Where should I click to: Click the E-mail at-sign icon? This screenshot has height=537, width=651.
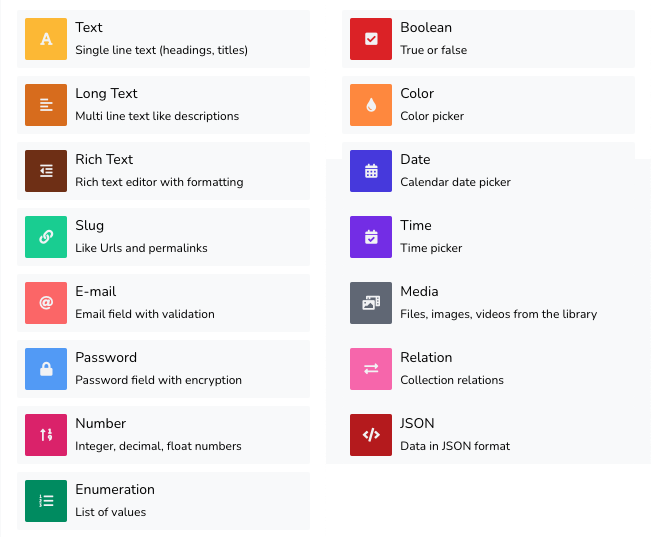pyautogui.click(x=46, y=303)
